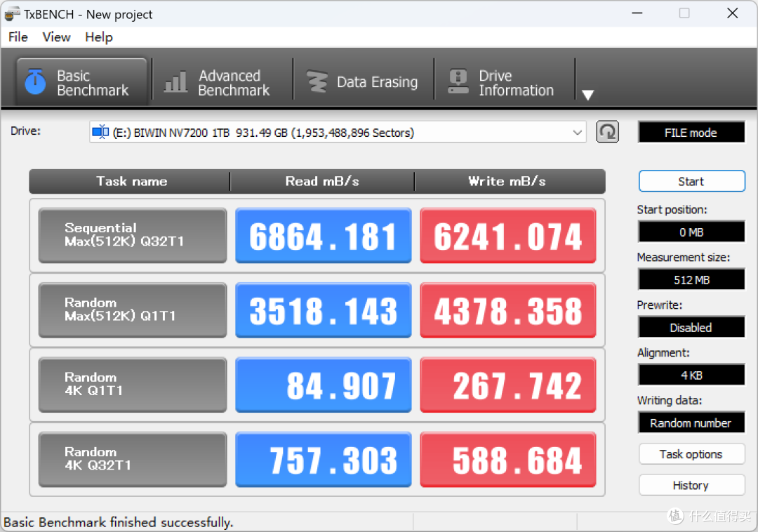
Task: Switch to the Basic Benchmark tab
Action: pos(81,81)
